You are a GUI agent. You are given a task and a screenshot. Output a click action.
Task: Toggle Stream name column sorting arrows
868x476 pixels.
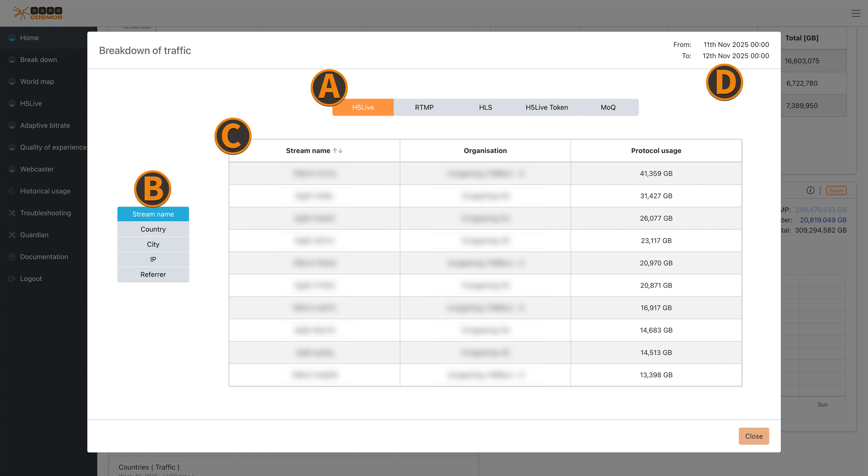pyautogui.click(x=338, y=150)
